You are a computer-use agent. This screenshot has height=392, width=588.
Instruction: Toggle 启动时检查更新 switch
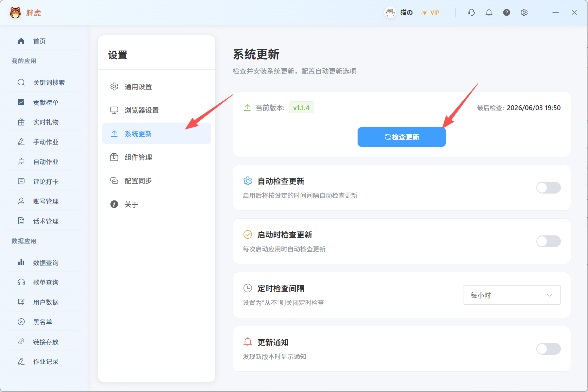(548, 241)
